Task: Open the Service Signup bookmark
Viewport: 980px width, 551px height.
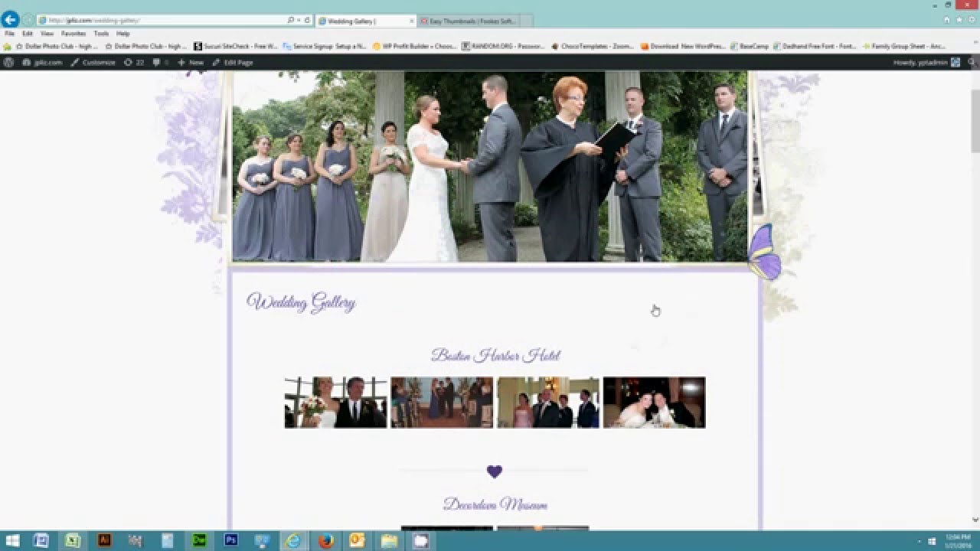Action: [x=325, y=46]
